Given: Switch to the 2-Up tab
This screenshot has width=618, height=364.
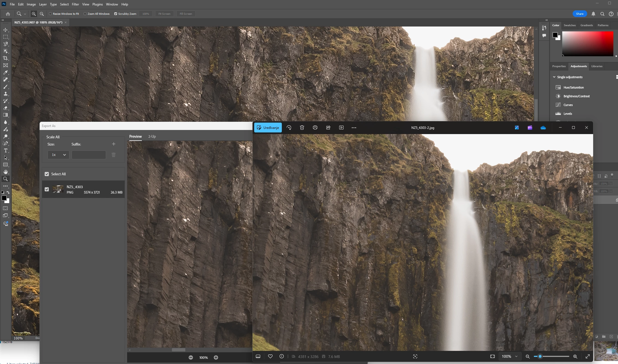Looking at the screenshot, I should pos(152,137).
